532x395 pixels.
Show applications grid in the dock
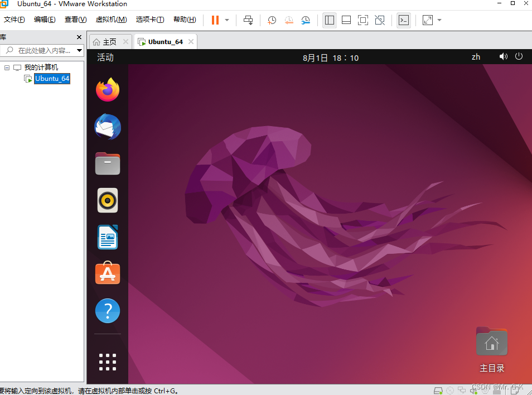click(108, 362)
